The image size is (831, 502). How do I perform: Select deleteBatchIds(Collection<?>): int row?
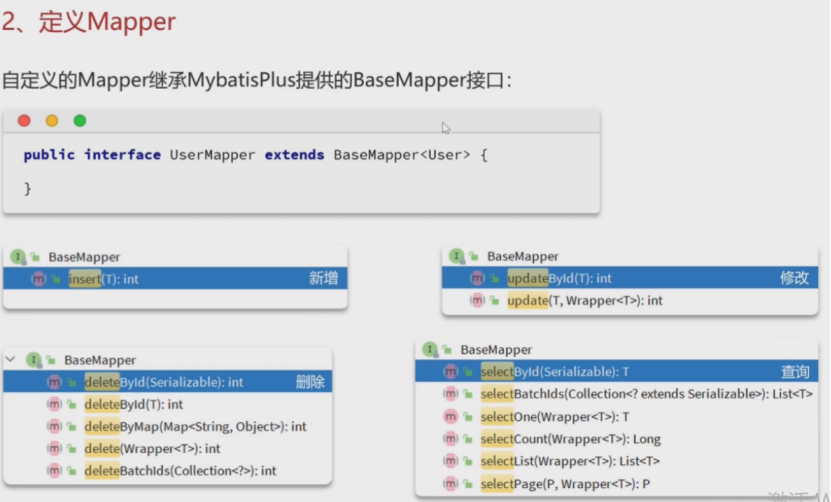[x=168, y=471]
